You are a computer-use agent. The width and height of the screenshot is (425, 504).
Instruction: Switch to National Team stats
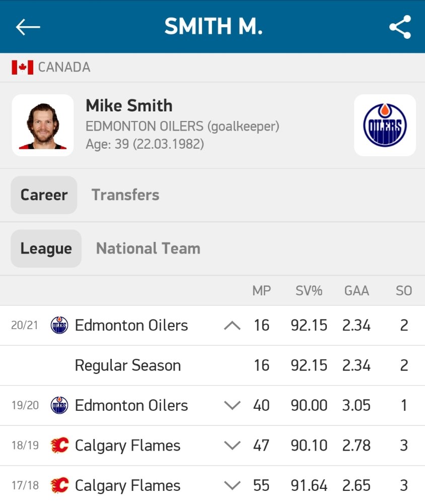(148, 248)
